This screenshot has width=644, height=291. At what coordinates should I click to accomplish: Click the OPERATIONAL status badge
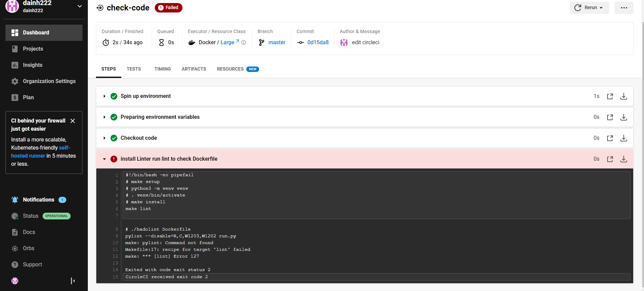coord(56,216)
